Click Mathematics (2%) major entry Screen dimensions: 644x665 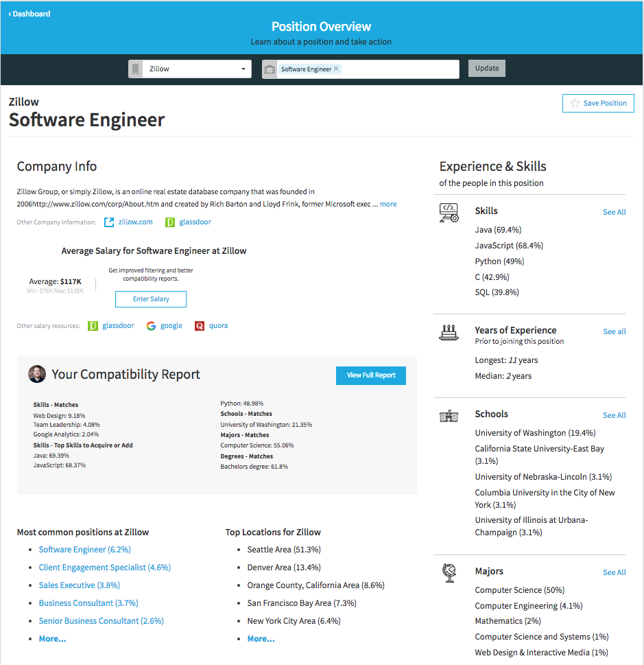click(x=508, y=621)
